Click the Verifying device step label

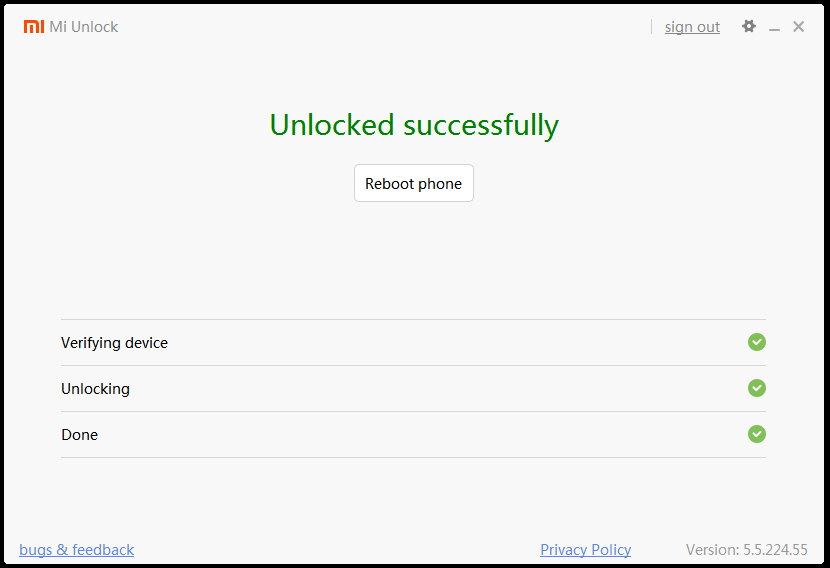pos(114,343)
